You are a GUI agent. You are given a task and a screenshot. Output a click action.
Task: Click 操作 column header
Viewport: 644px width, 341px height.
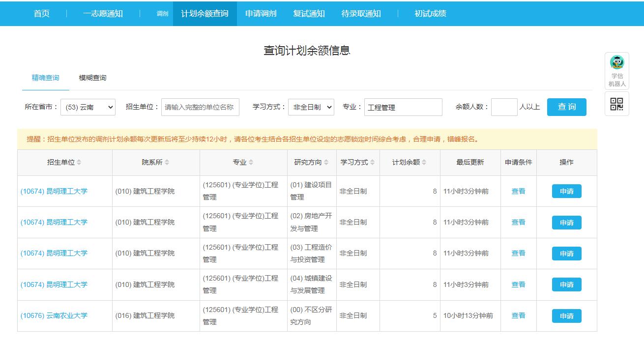566,162
